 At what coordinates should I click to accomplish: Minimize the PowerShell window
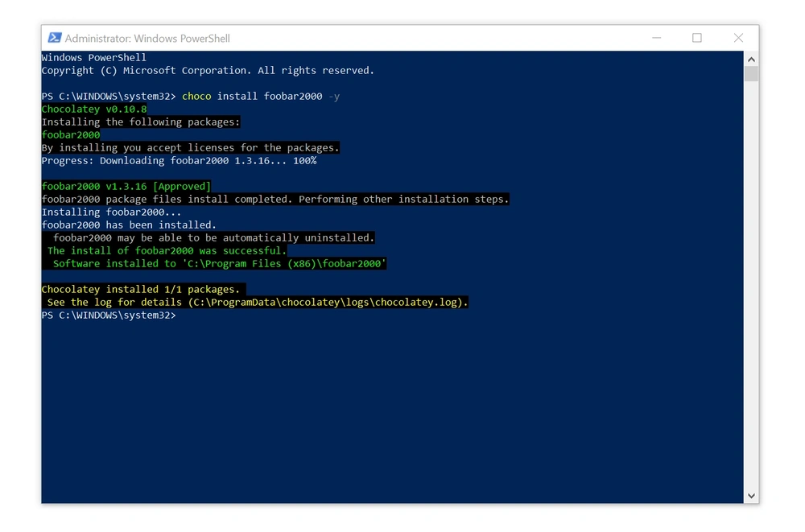656,38
